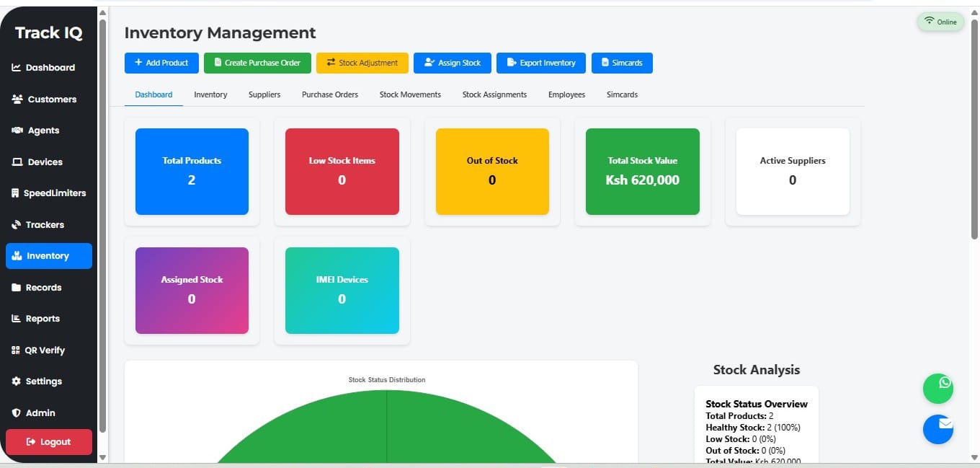Click the Trackers icon in the sidebar
The width and height of the screenshot is (980, 468).
click(17, 224)
